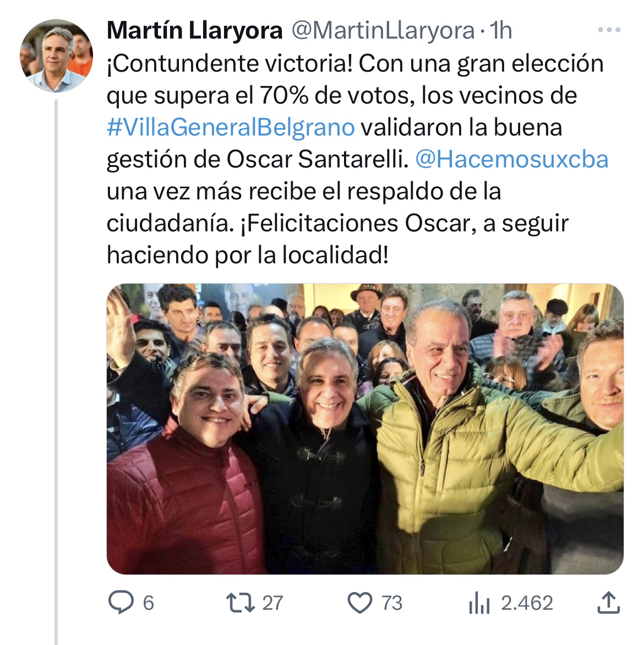Click the retweet count 27

pos(273,603)
